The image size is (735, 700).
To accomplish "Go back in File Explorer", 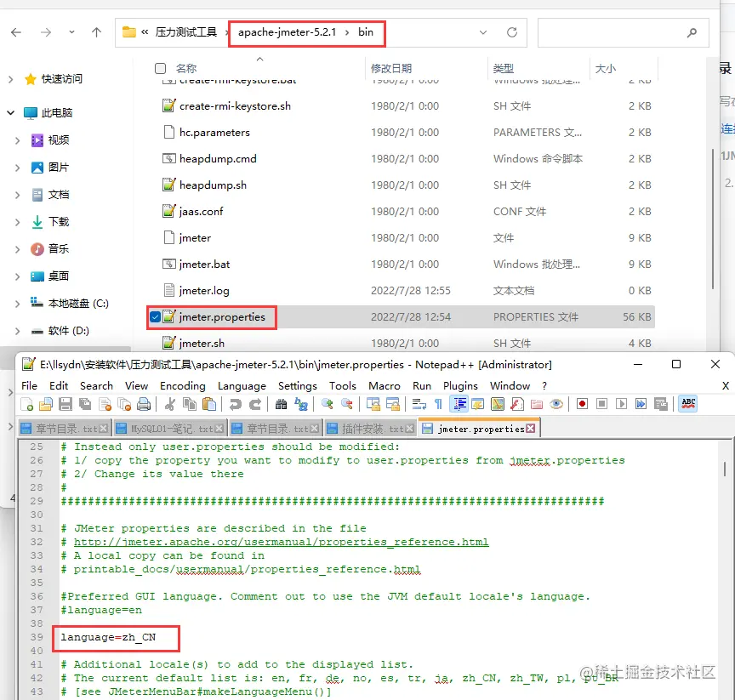I will 16,31.
